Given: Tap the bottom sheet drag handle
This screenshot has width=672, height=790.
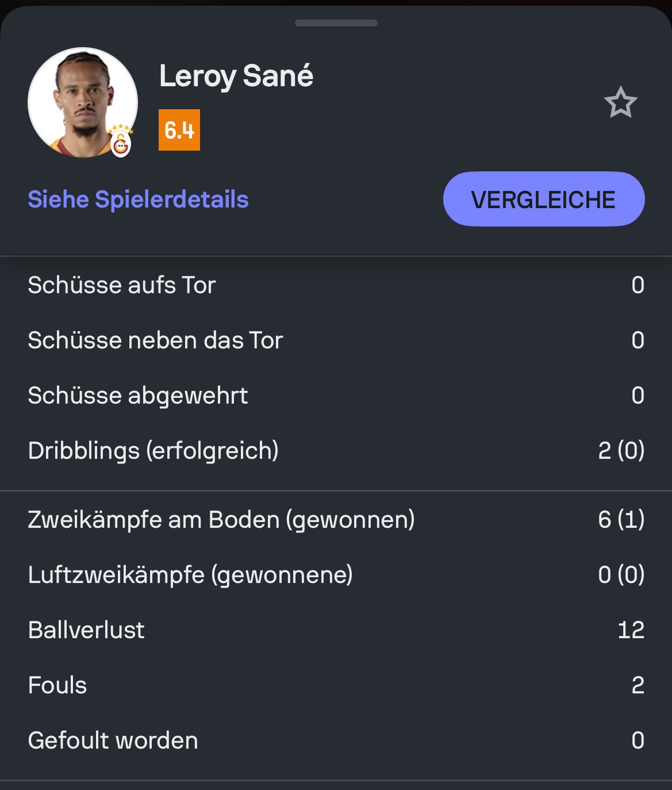Looking at the screenshot, I should pyautogui.click(x=336, y=23).
